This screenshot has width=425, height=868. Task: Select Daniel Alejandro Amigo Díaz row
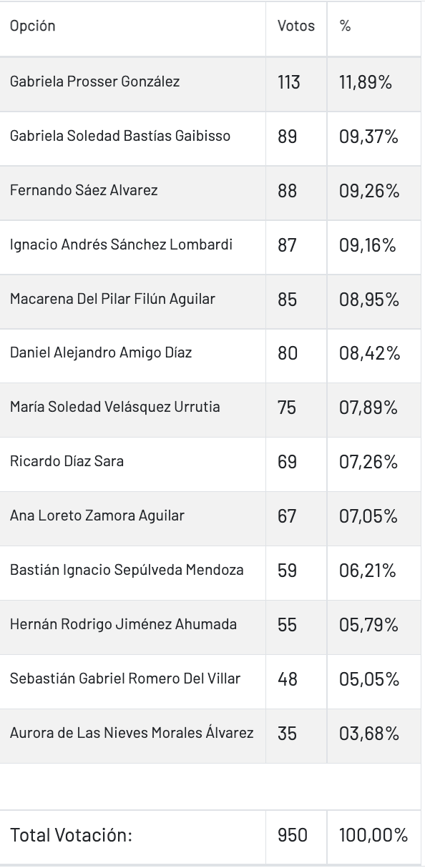[212, 354]
